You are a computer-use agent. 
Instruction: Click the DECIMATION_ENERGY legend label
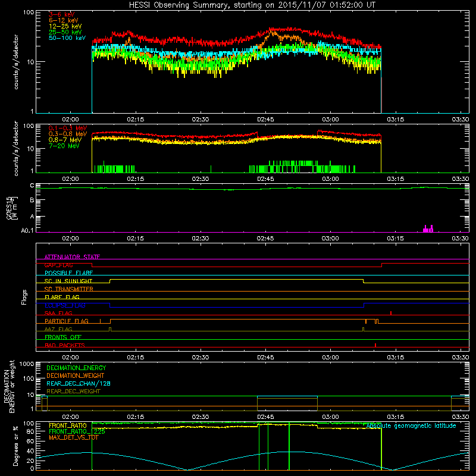pos(76,368)
